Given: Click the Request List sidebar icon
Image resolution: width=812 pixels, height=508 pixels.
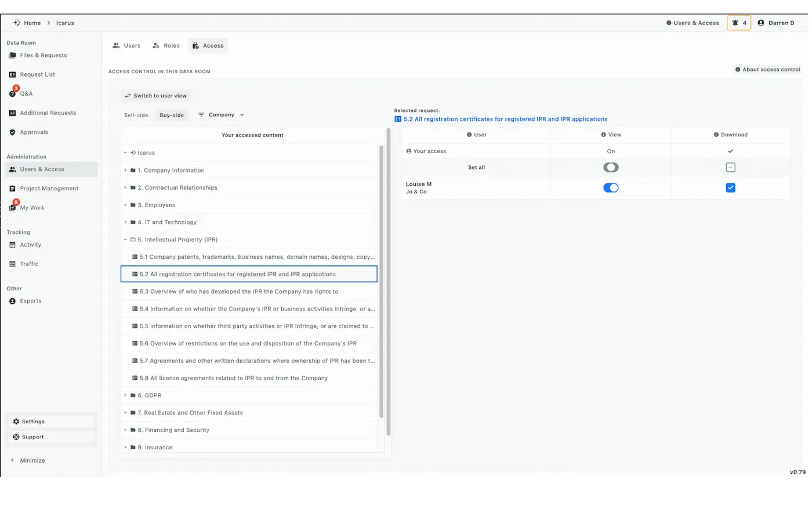Looking at the screenshot, I should point(12,74).
